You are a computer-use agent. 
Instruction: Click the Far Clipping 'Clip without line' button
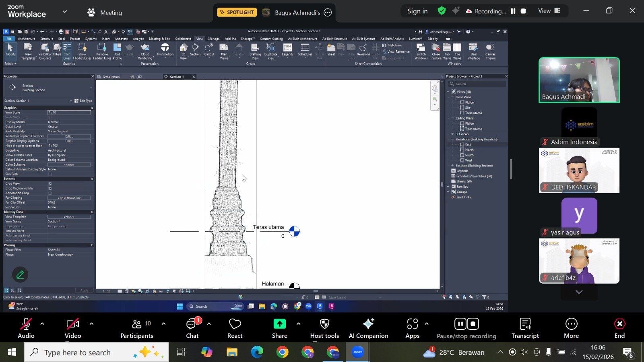[x=69, y=198]
